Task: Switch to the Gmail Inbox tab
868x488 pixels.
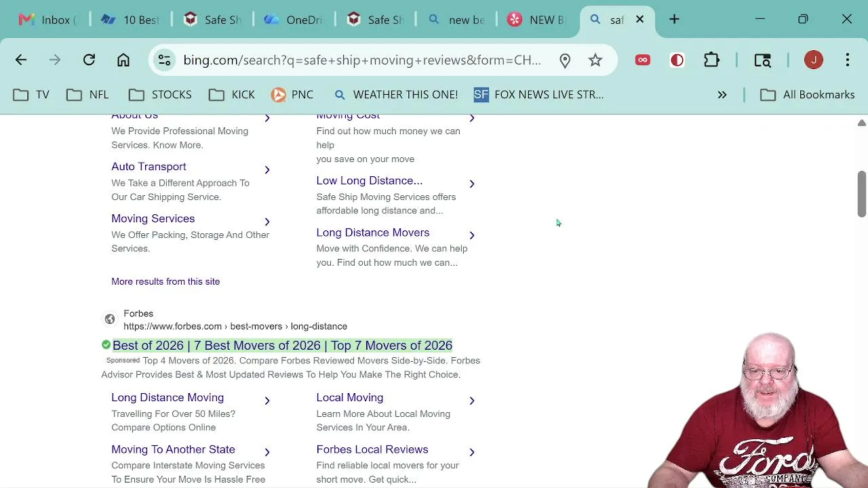Action: tap(47, 20)
